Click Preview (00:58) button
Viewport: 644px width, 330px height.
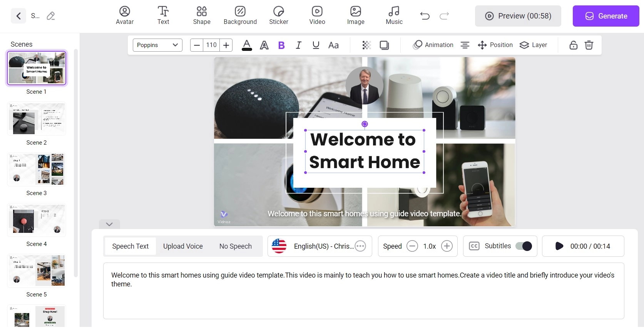tap(518, 16)
